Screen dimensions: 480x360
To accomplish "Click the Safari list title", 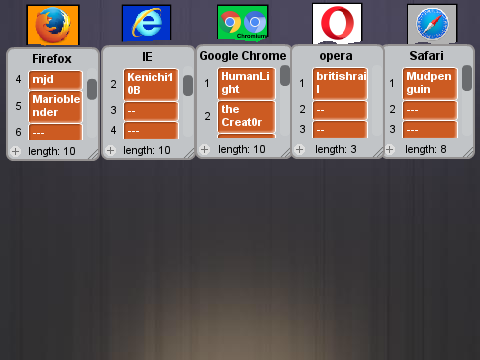I will click(427, 56).
